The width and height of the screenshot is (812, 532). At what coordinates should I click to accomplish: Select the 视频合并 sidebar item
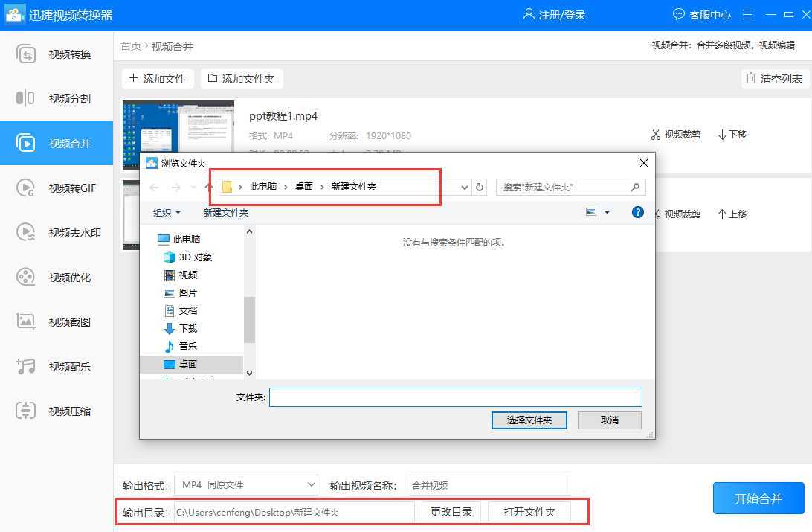click(x=57, y=143)
